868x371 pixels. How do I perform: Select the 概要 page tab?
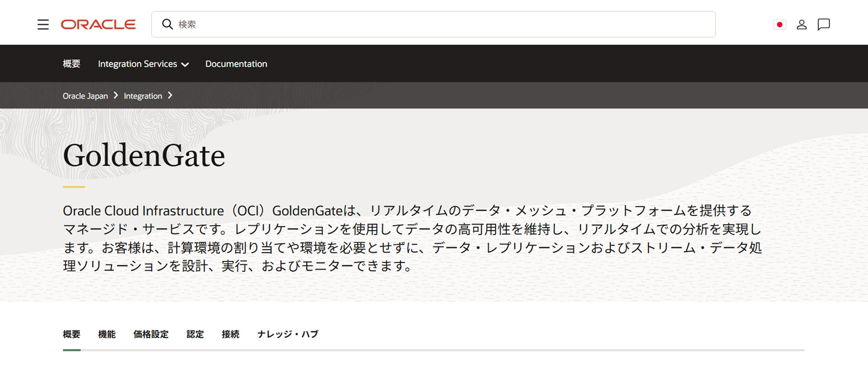72,334
